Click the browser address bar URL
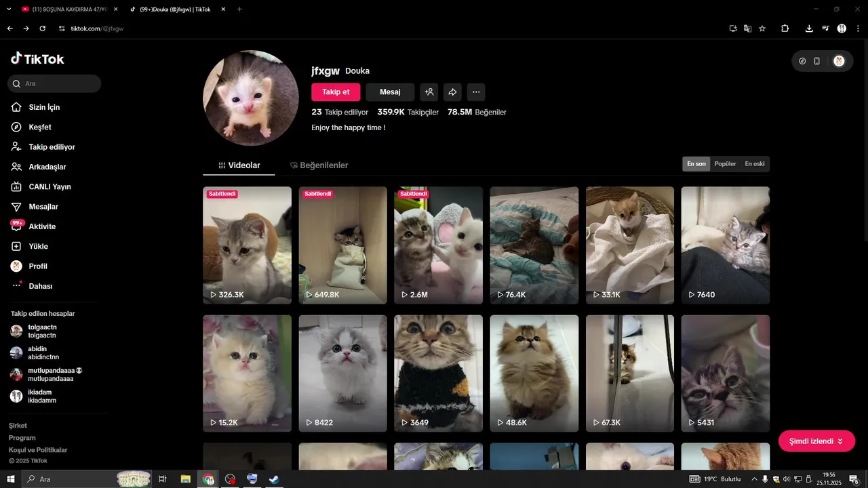868x488 pixels. click(97, 28)
